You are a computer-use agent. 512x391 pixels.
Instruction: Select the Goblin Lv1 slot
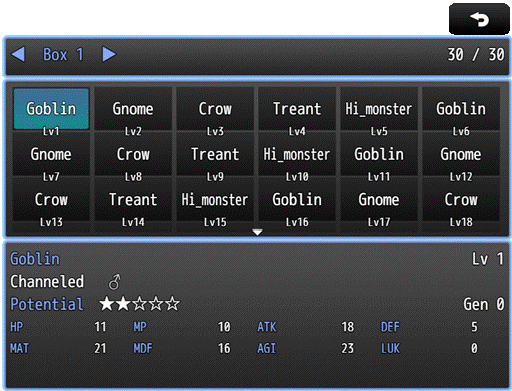pos(51,109)
